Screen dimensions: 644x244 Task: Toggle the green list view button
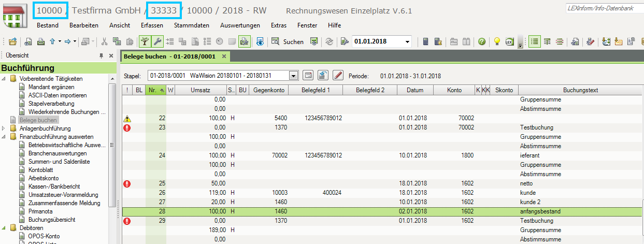pyautogui.click(x=534, y=42)
